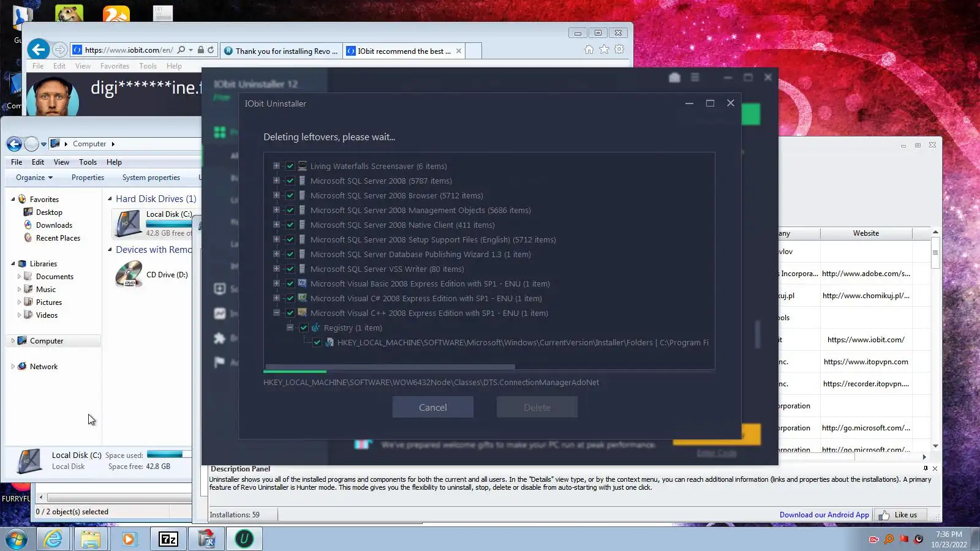Screen dimensions: 980x551
Task: Click the flag sidebar icon in IObit
Action: (x=219, y=362)
